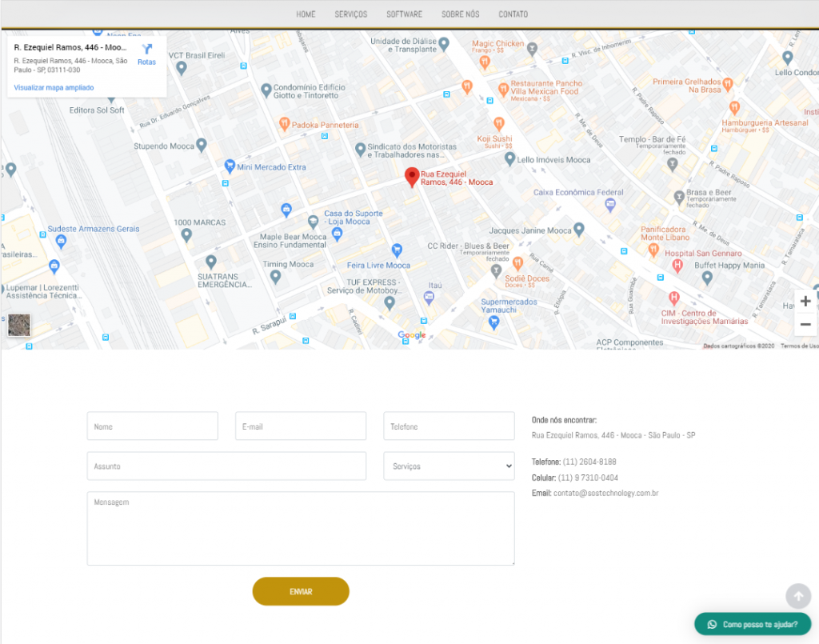This screenshot has width=819, height=644.
Task: Go to the CONTATO menu item
Action: pyautogui.click(x=513, y=14)
